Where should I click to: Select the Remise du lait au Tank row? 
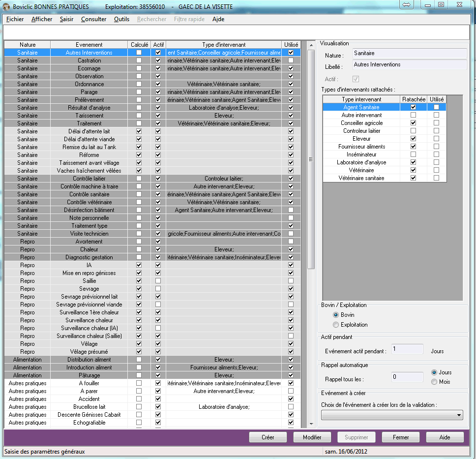pyautogui.click(x=152, y=147)
